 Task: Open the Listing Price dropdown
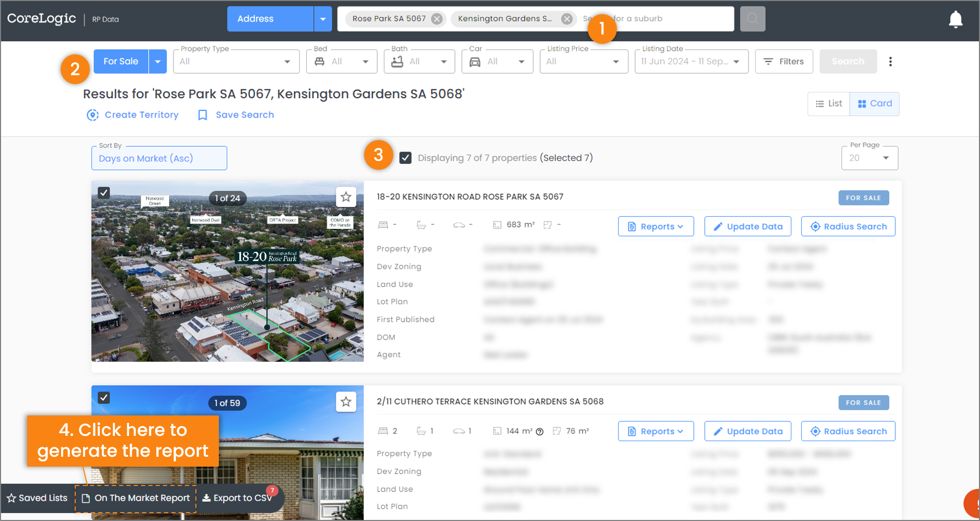584,62
